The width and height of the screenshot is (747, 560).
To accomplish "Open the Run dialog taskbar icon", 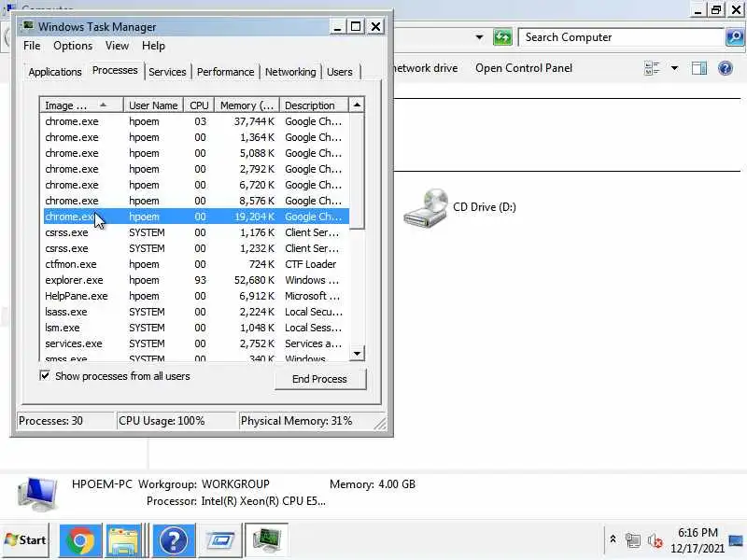I will [219, 540].
